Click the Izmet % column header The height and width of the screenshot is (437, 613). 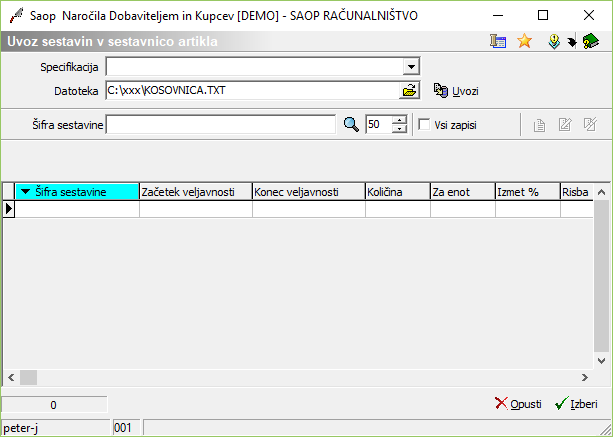tap(528, 192)
